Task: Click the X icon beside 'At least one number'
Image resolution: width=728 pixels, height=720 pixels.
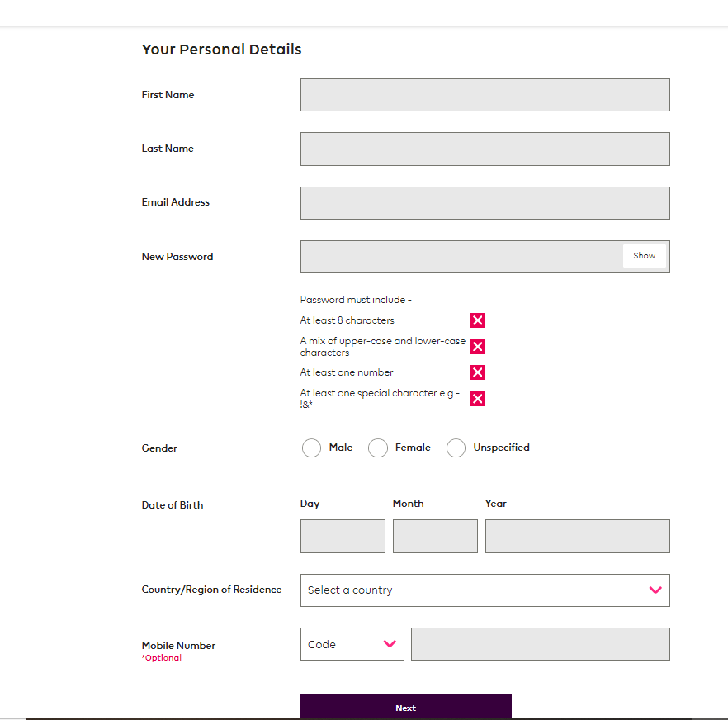Action: point(477,372)
